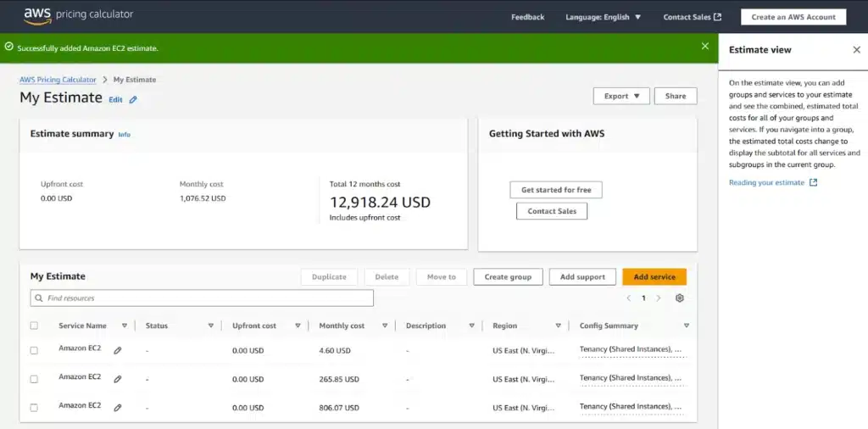
Task: Click the Get started for free button
Action: (x=556, y=190)
